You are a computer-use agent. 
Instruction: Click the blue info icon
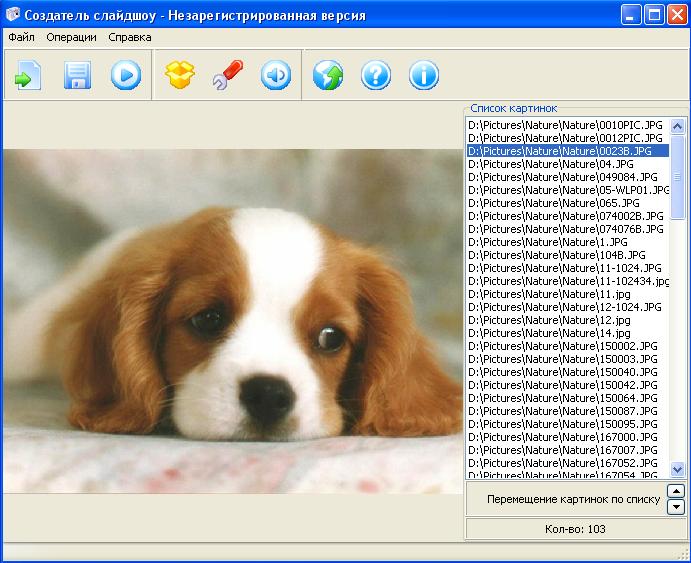tap(424, 76)
